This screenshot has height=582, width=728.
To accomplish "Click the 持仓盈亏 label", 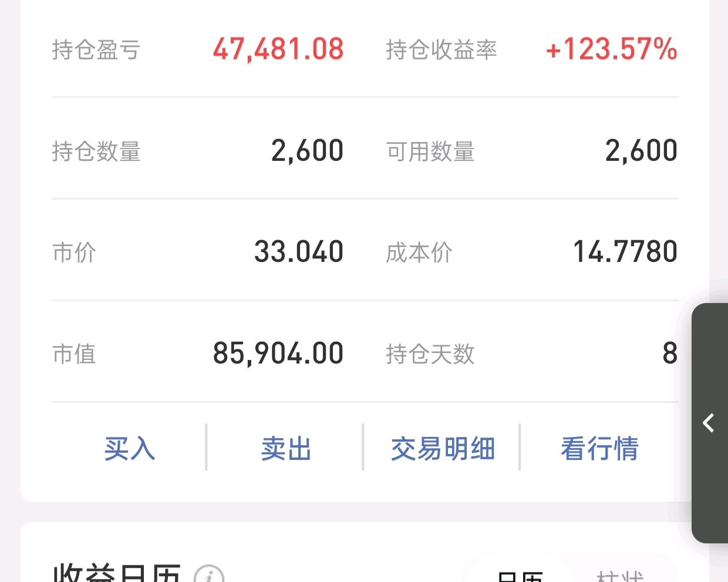I will point(96,50).
